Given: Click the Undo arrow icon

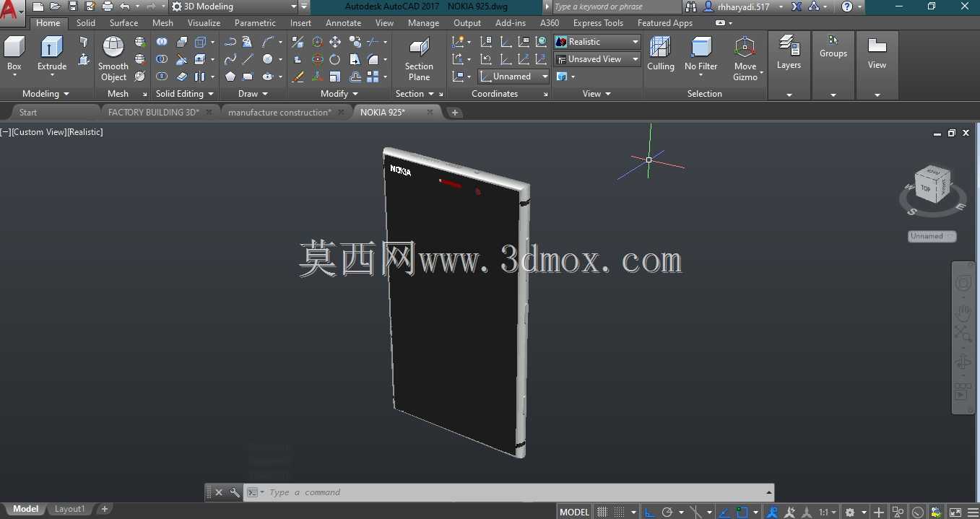Looking at the screenshot, I should tap(125, 6).
